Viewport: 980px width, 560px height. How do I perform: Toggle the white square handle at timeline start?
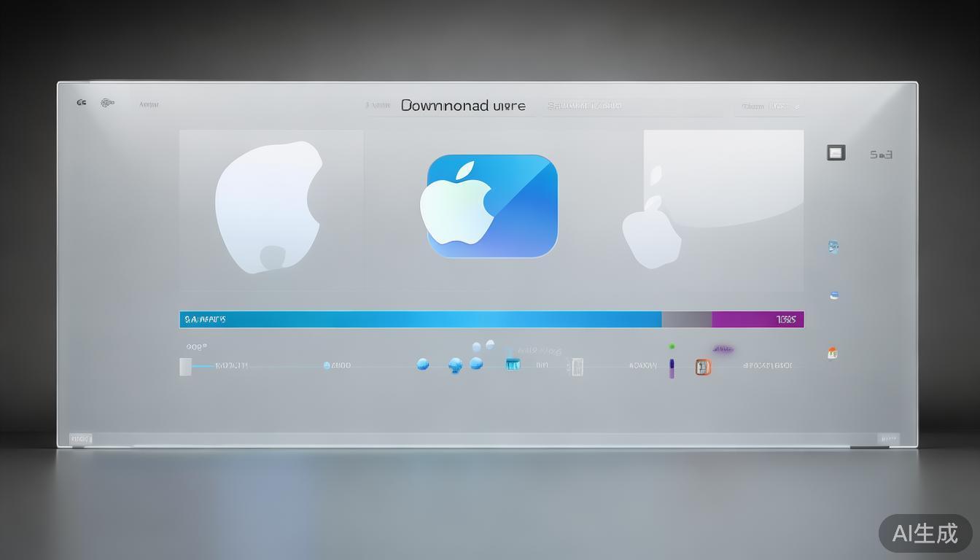(186, 367)
